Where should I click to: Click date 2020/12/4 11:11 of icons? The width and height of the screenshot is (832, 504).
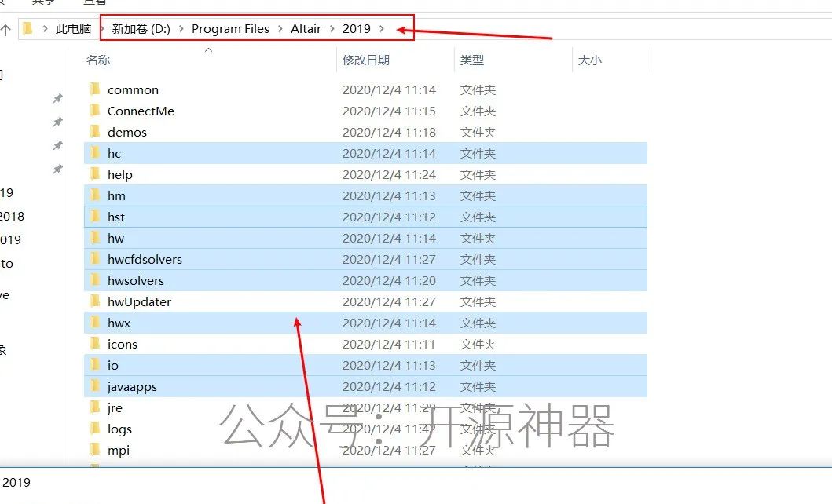click(390, 345)
